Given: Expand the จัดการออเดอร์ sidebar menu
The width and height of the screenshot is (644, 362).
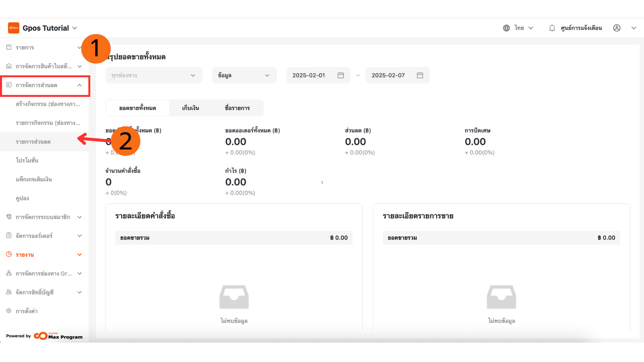Looking at the screenshot, I should [x=79, y=236].
